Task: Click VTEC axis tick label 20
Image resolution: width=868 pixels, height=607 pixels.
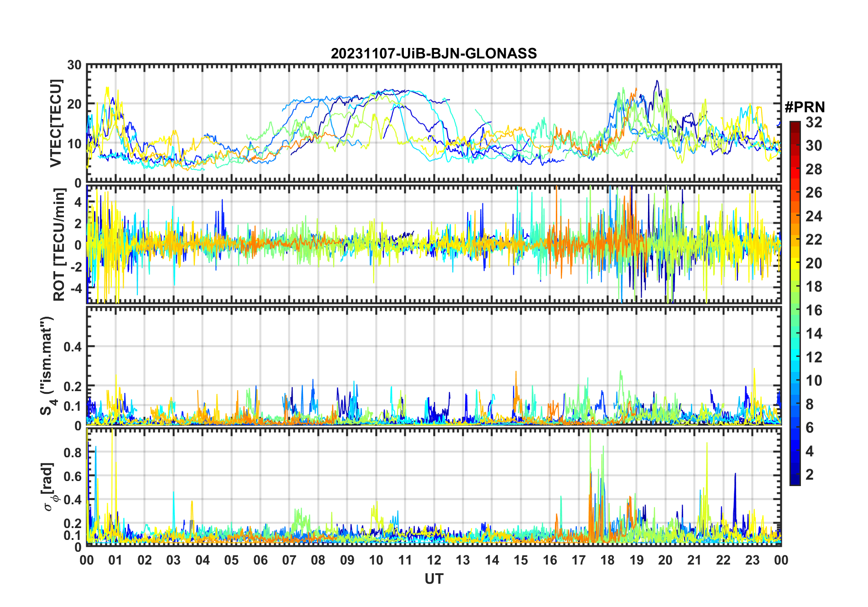Action: (74, 104)
